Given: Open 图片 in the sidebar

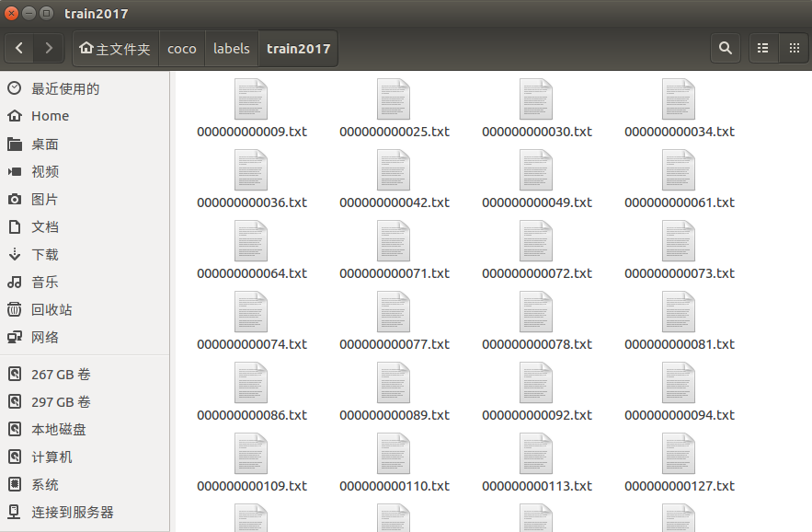Looking at the screenshot, I should (85, 199).
